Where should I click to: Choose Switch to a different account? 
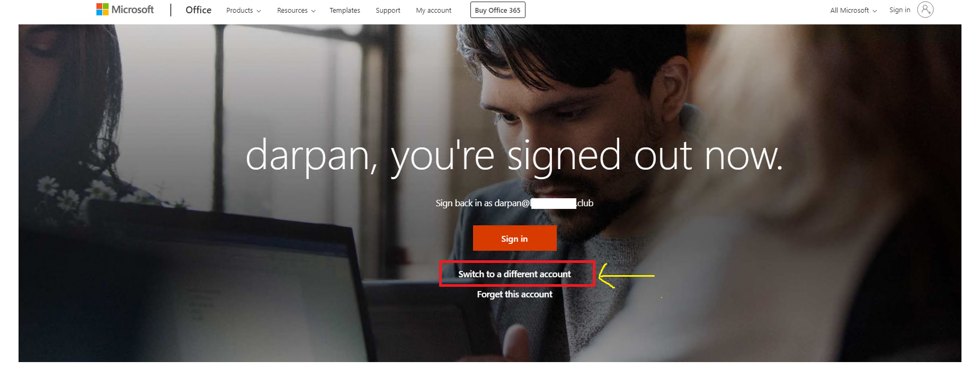[514, 274]
